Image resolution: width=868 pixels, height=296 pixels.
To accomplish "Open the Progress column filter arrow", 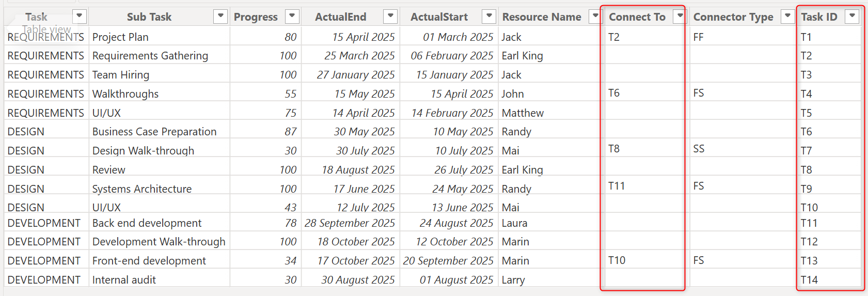I will [292, 16].
